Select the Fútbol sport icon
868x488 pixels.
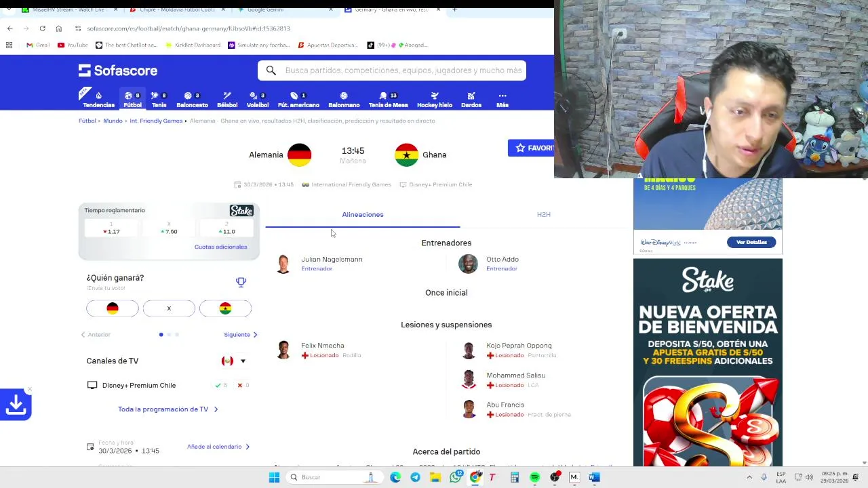point(132,100)
